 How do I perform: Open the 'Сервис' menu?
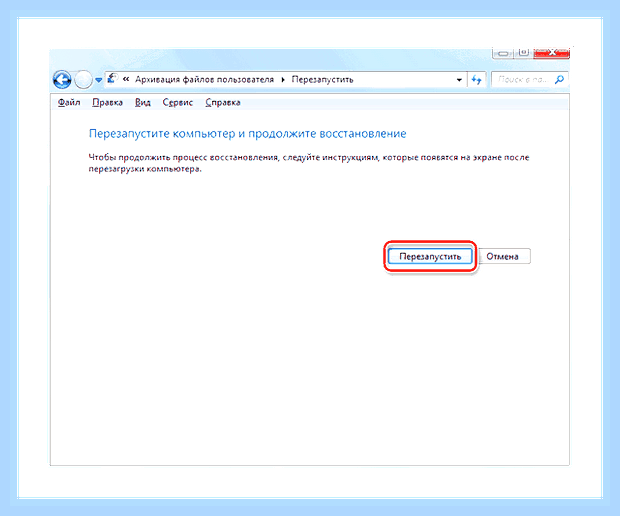pos(178,102)
